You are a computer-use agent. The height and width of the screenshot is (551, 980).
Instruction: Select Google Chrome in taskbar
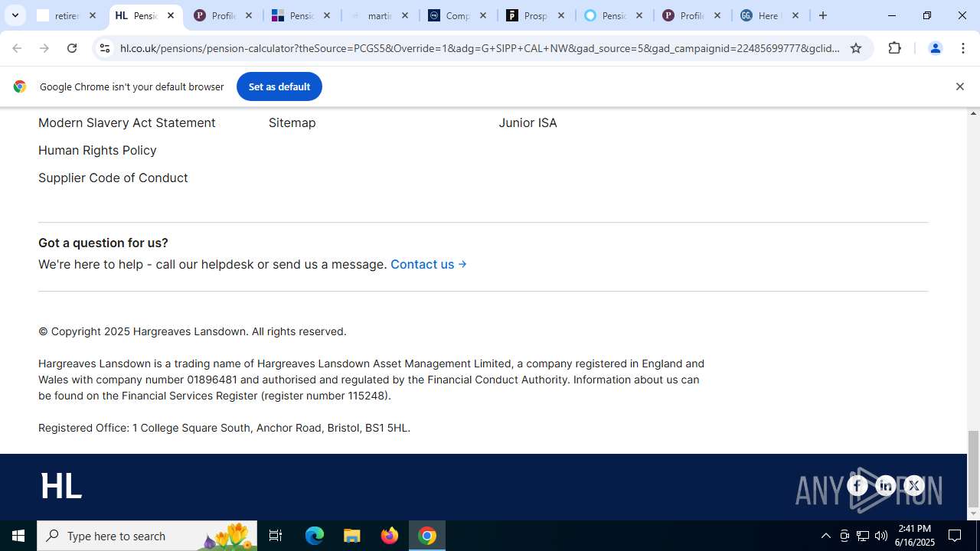click(427, 536)
